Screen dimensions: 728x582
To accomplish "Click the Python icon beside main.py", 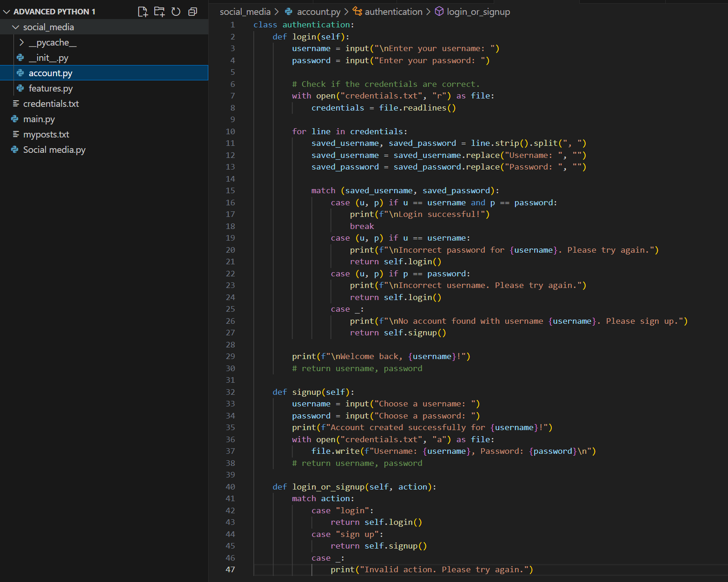I will click(x=15, y=119).
